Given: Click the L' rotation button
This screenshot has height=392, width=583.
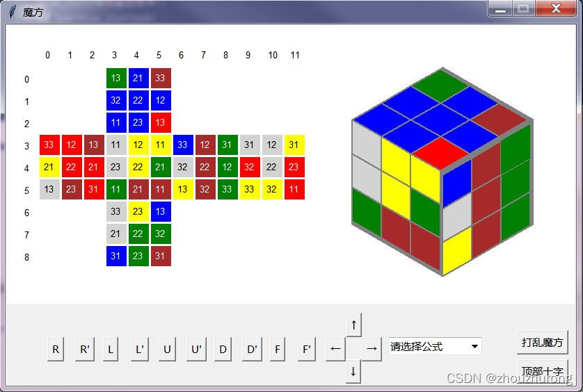Looking at the screenshot, I should 140,349.
